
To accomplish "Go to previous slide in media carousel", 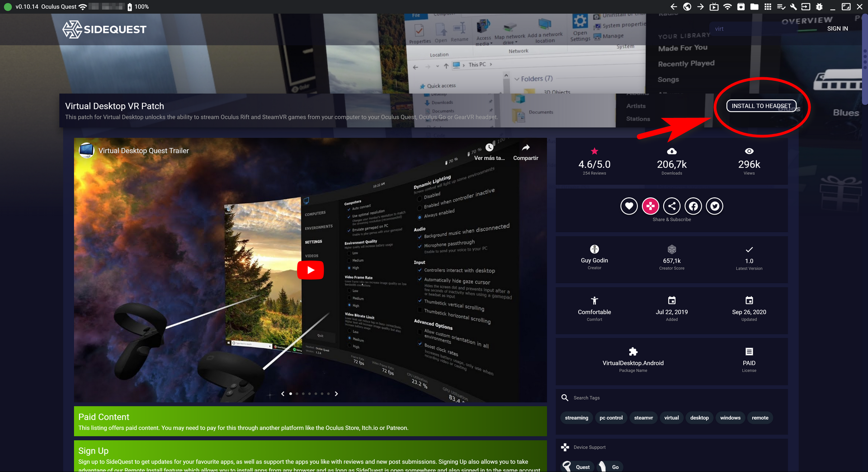I will point(283,394).
